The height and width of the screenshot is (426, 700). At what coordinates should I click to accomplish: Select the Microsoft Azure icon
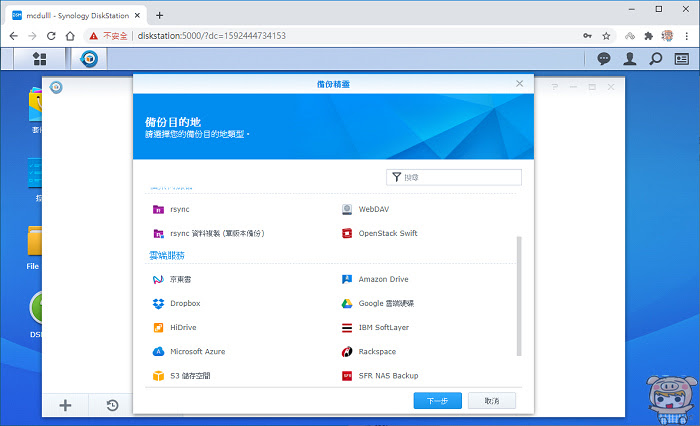[x=158, y=351]
